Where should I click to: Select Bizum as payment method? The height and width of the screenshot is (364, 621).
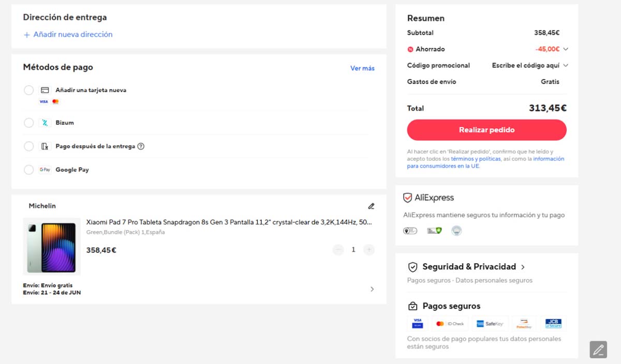click(x=29, y=123)
